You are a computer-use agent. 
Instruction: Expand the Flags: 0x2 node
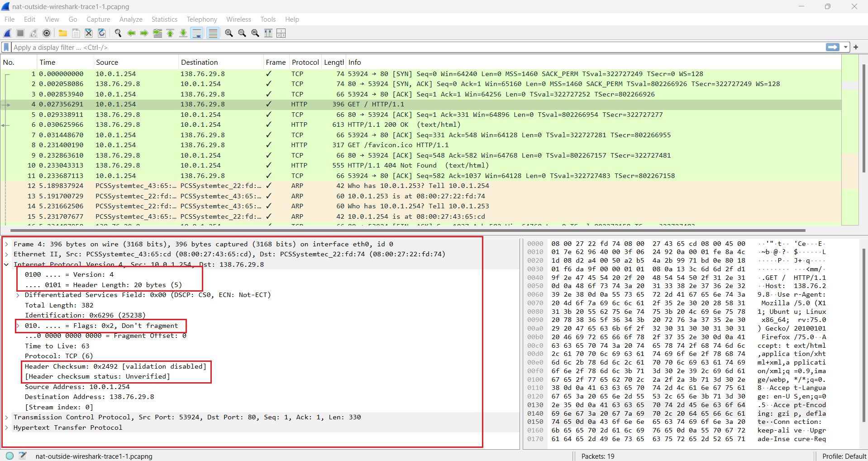point(18,326)
